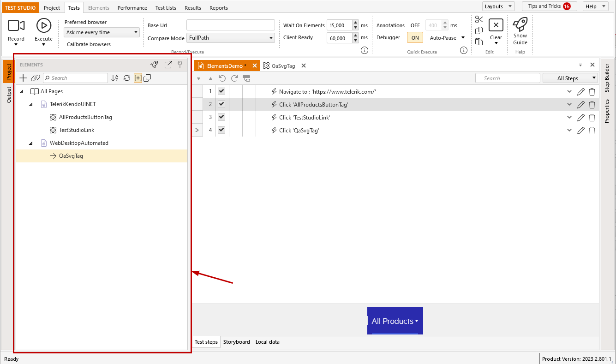The width and height of the screenshot is (616, 364).
Task: Click the Cut scissors icon in Edit group
Action: (x=479, y=19)
